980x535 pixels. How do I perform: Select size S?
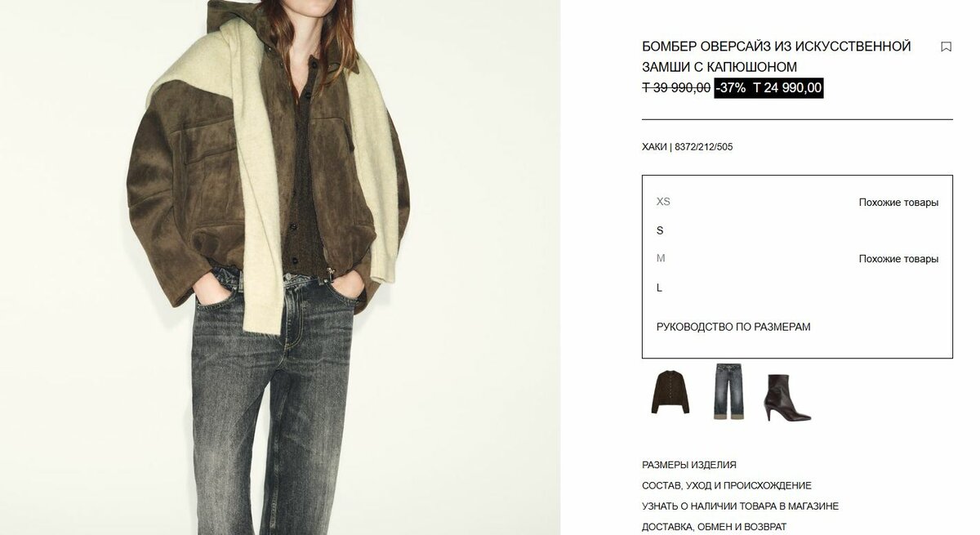(660, 230)
